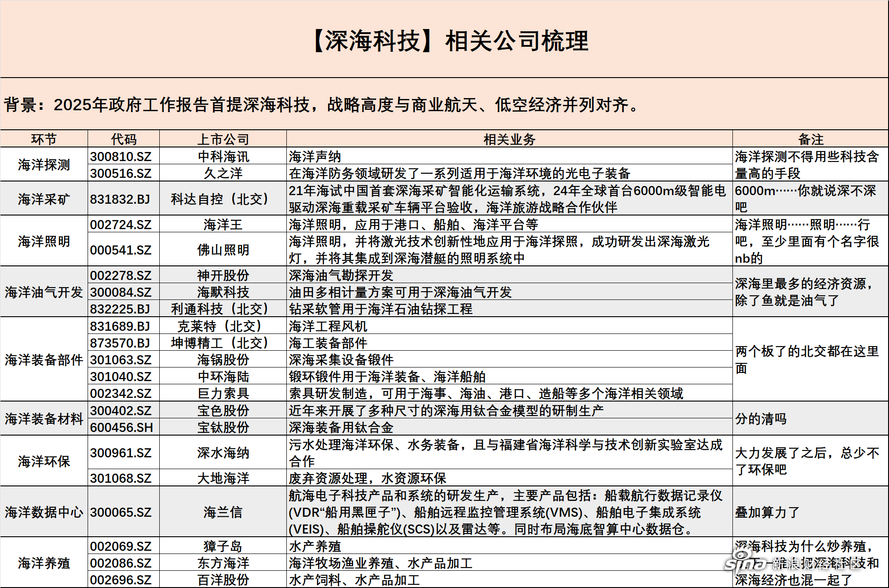Screen dimensions: 889x588
Task: Select code cell 301068.SZ
Action: click(123, 478)
